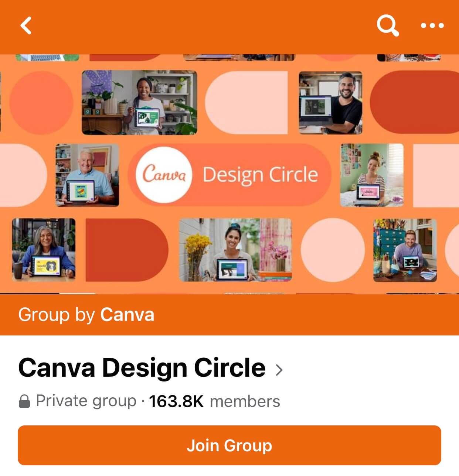This screenshot has height=476, width=459.
Task: Select photo of woman holding plant tablet
Action: (139, 103)
